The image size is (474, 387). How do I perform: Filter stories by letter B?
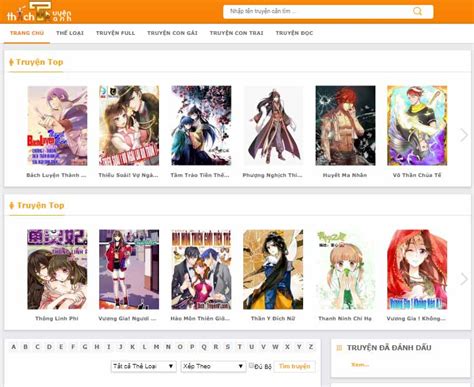[x=25, y=347]
